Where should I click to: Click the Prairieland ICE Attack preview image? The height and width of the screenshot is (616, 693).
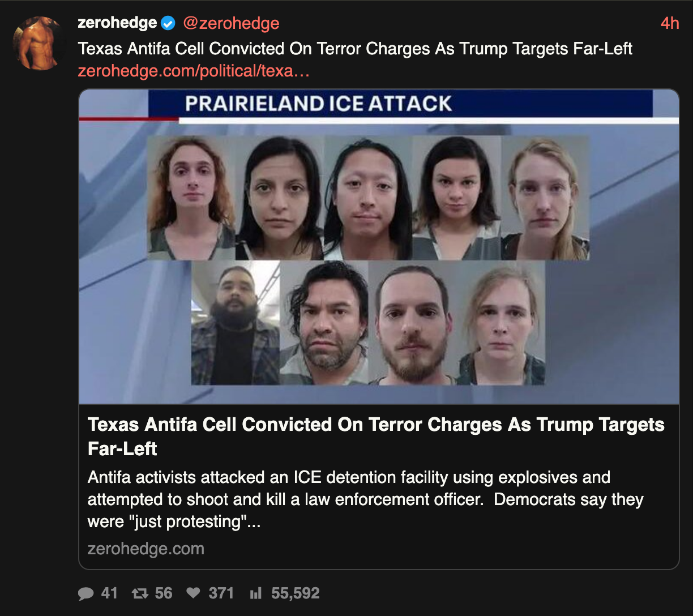[x=379, y=246]
